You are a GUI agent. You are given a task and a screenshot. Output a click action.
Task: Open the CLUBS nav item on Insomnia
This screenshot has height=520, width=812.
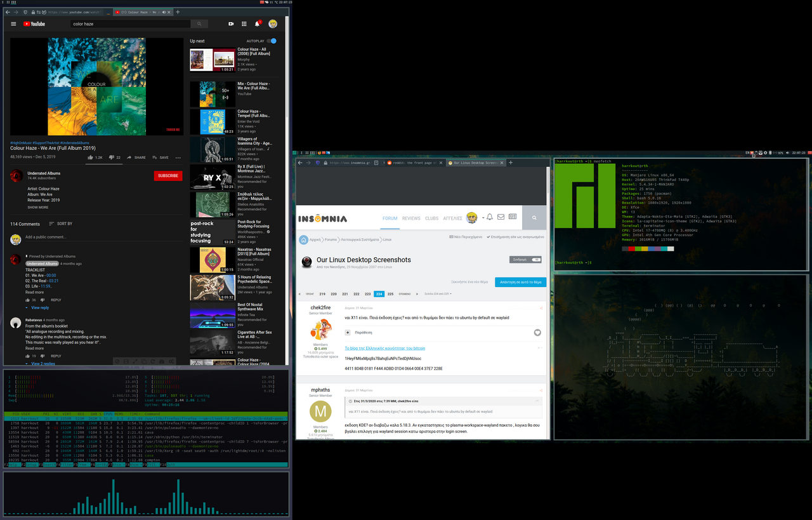click(432, 218)
